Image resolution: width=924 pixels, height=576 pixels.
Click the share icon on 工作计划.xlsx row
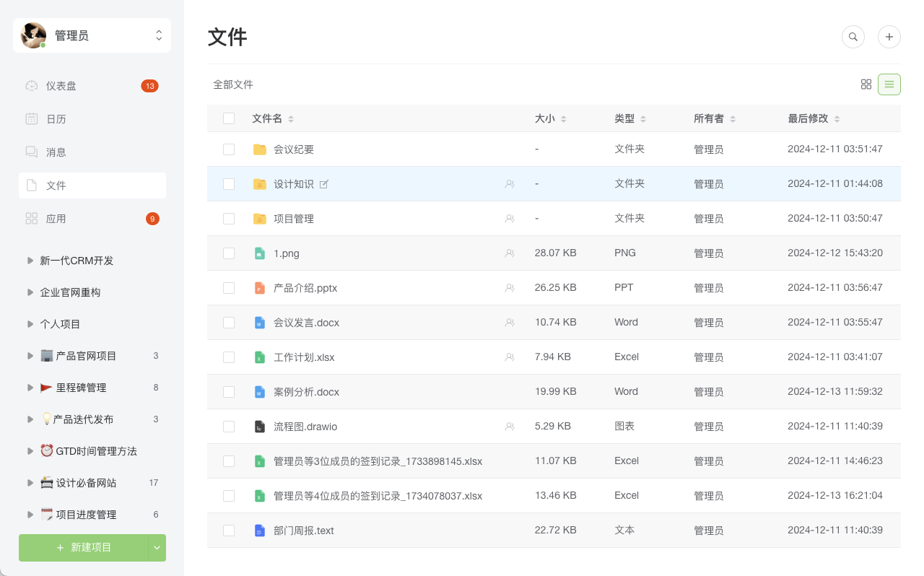coord(510,357)
